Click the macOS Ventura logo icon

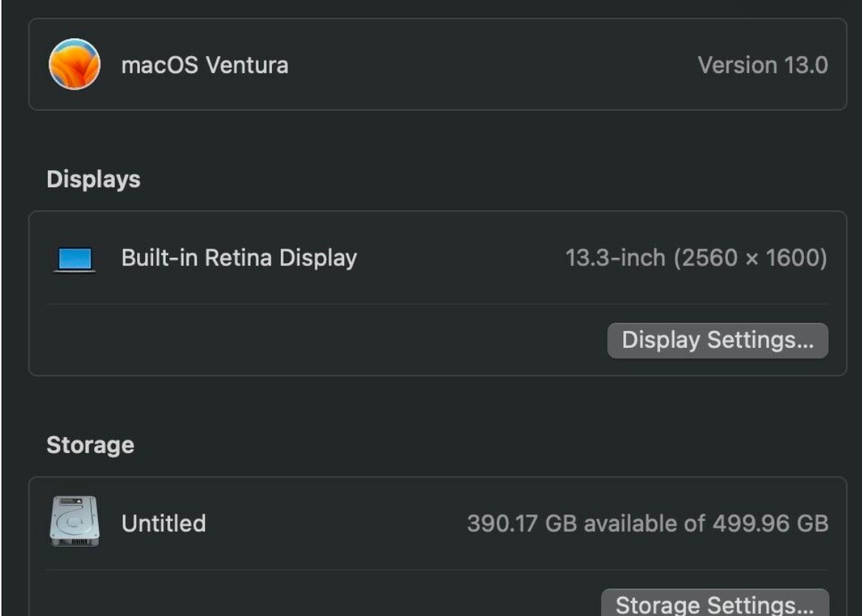[74, 64]
